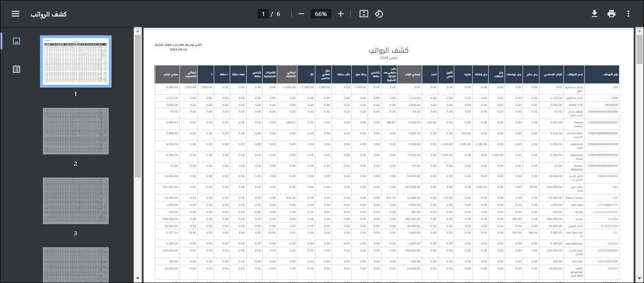Activate fit-to-page view mode

pyautogui.click(x=363, y=14)
